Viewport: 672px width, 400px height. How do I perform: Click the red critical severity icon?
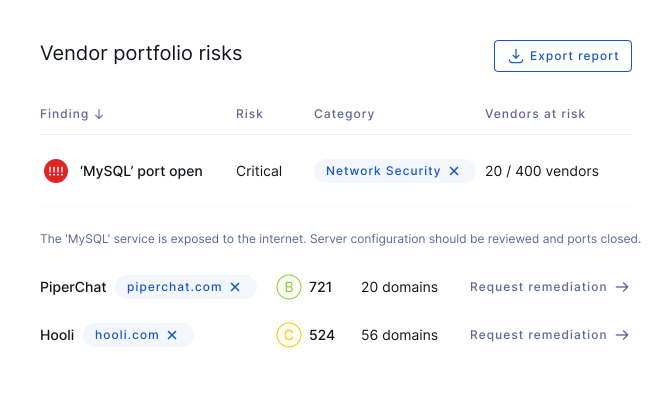56,171
